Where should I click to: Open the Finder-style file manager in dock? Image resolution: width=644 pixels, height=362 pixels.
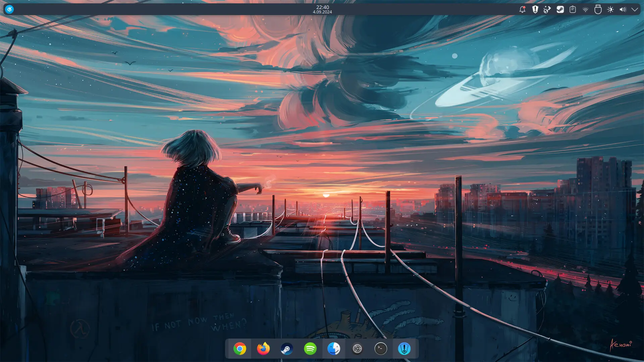point(334,349)
